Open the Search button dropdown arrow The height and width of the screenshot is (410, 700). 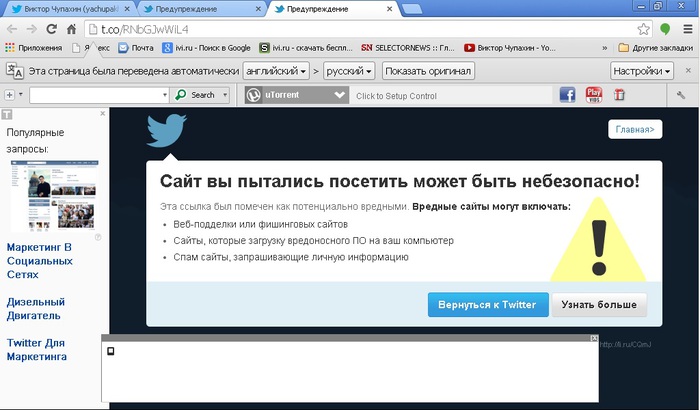225,95
